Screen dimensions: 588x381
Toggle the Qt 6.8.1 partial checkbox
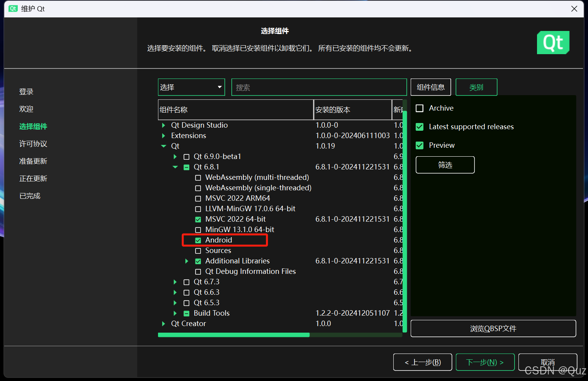point(187,167)
